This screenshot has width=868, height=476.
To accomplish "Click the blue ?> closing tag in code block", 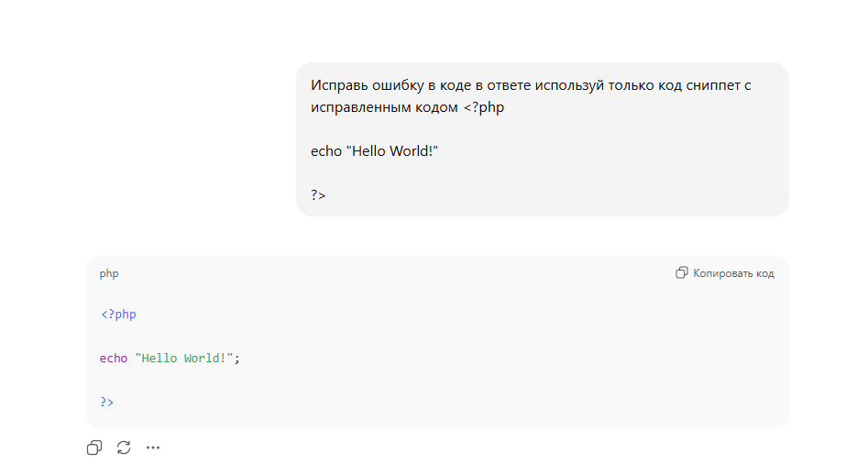I will click(x=107, y=402).
